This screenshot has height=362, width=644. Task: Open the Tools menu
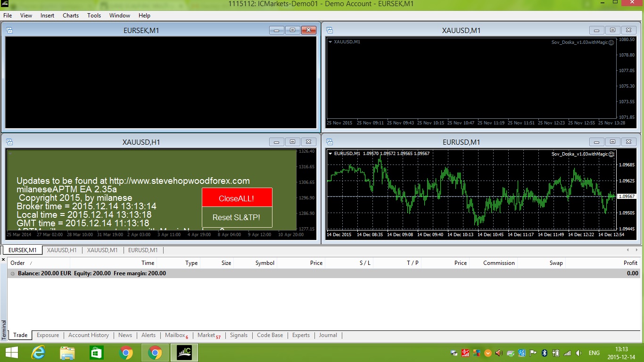point(94,16)
